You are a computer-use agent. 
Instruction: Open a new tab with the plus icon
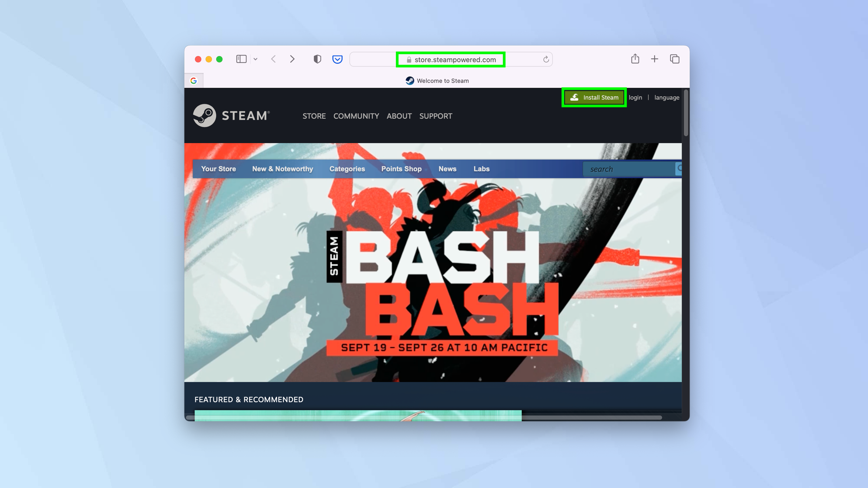(654, 59)
